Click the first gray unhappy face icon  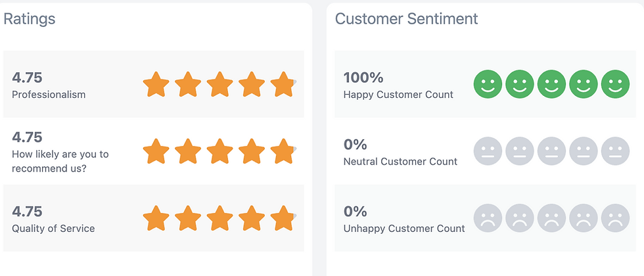(x=488, y=218)
